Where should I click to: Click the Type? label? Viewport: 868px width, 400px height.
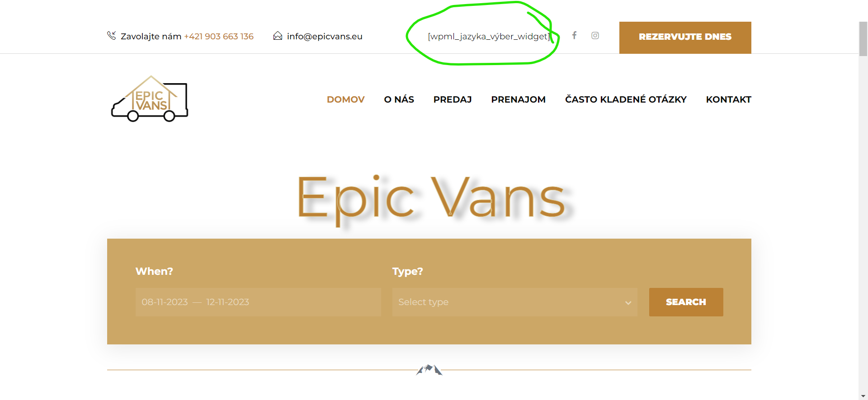point(407,271)
